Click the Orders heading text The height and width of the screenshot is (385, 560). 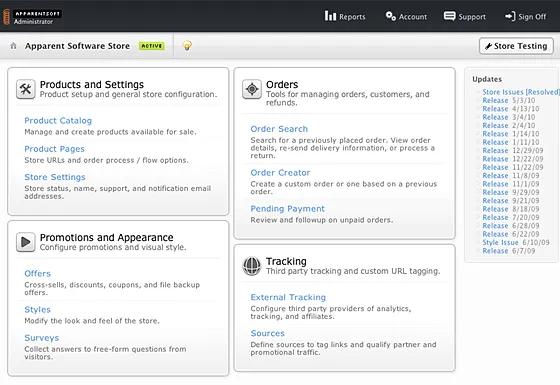pos(282,85)
